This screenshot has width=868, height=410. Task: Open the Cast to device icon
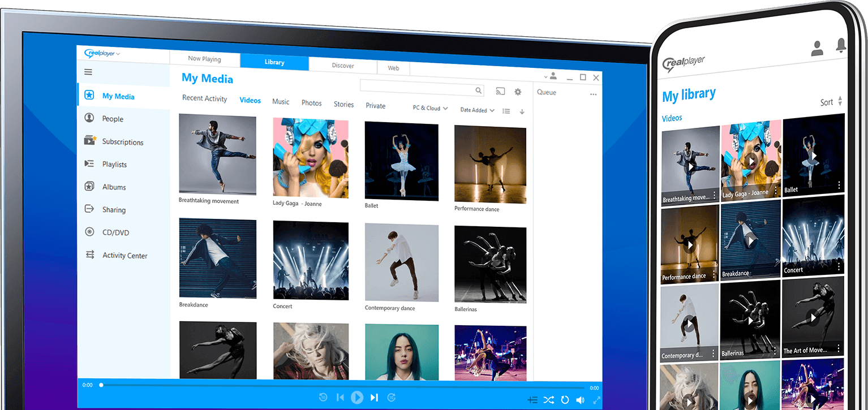[500, 91]
